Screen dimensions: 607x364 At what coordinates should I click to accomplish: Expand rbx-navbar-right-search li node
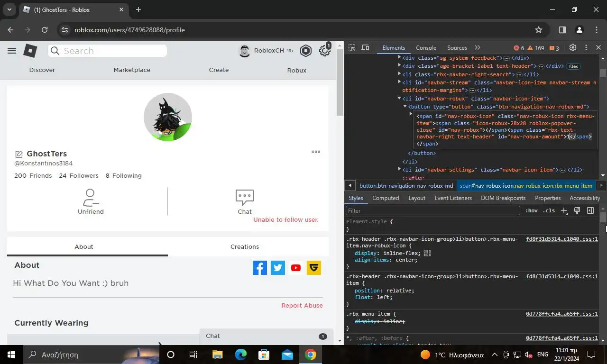(399, 74)
